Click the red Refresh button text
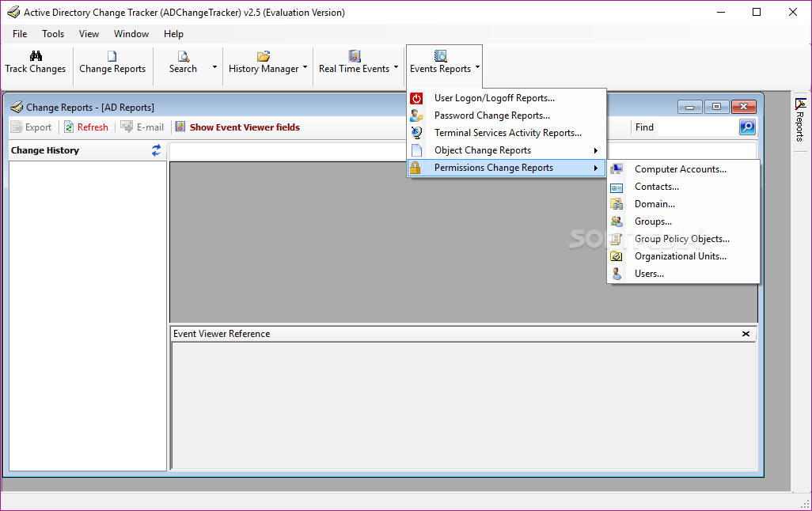 coord(93,127)
